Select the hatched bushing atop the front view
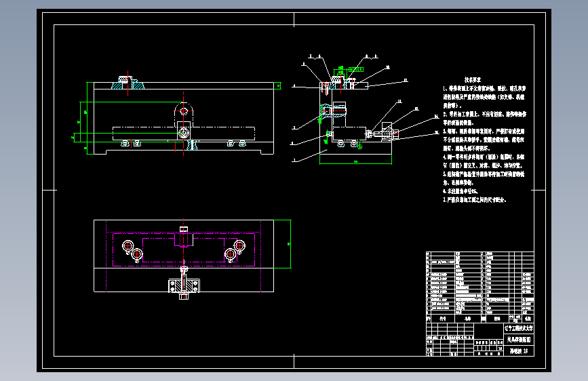Viewport: 588px width, 381px height. [128, 83]
